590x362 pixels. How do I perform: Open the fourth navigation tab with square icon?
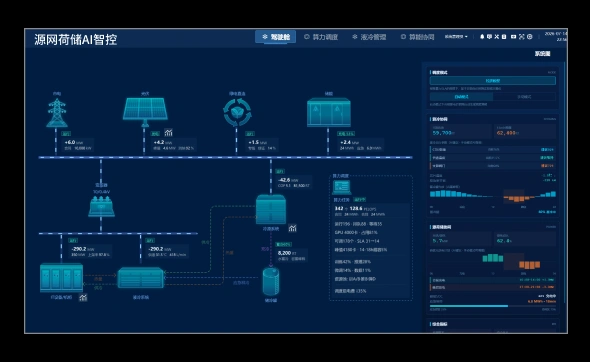(417, 37)
